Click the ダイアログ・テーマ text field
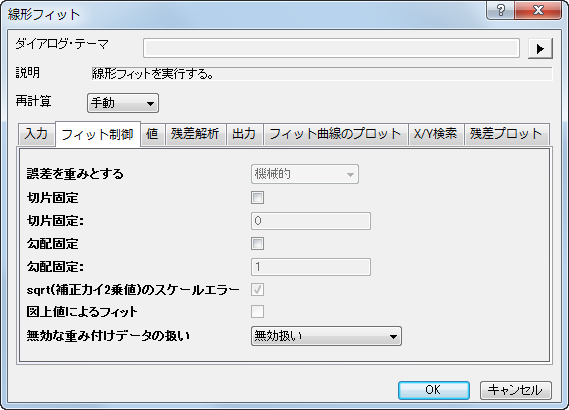569x410 pixels. pos(331,48)
